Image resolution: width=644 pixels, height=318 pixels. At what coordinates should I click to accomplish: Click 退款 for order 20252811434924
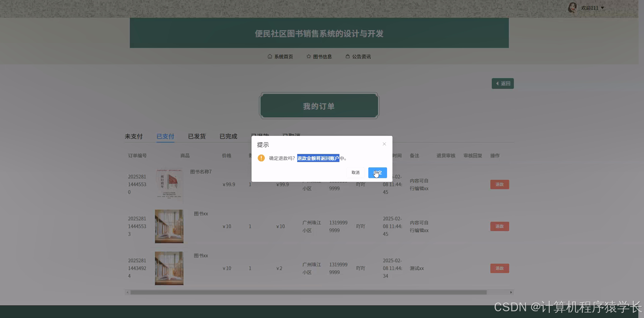(x=500, y=268)
